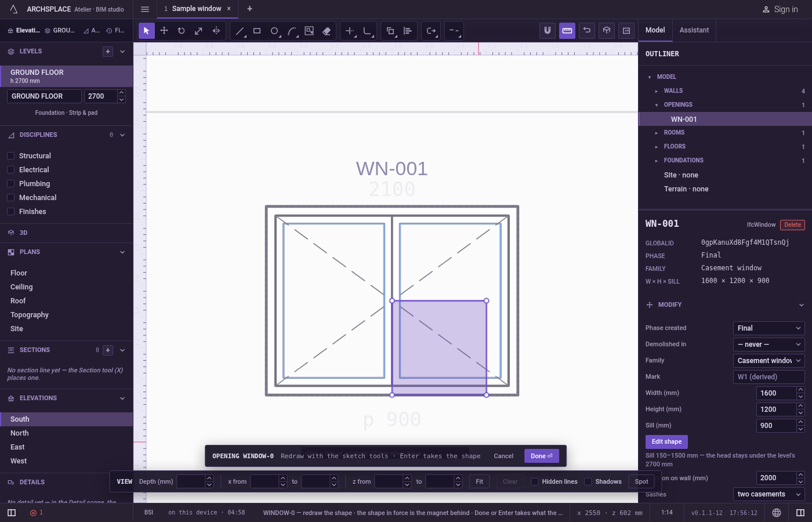This screenshot has width=812, height=522.
Task: Expand the WALLS node in outliner
Action: pyautogui.click(x=657, y=91)
